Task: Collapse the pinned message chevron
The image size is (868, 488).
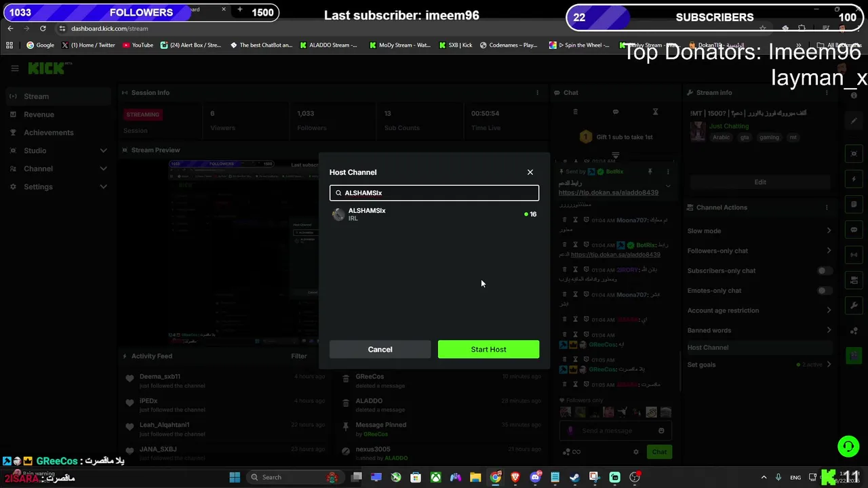Action: click(x=668, y=186)
